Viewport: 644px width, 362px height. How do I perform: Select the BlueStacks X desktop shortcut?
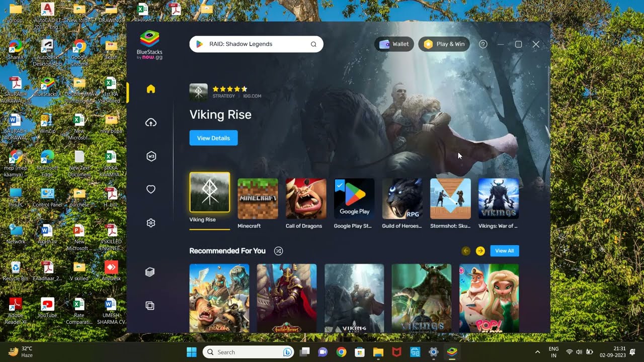click(x=47, y=87)
